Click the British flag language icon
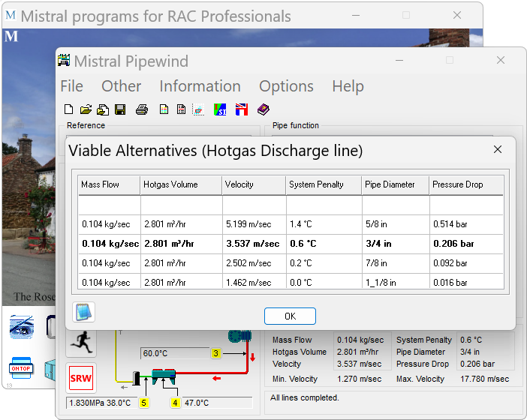 [241, 109]
